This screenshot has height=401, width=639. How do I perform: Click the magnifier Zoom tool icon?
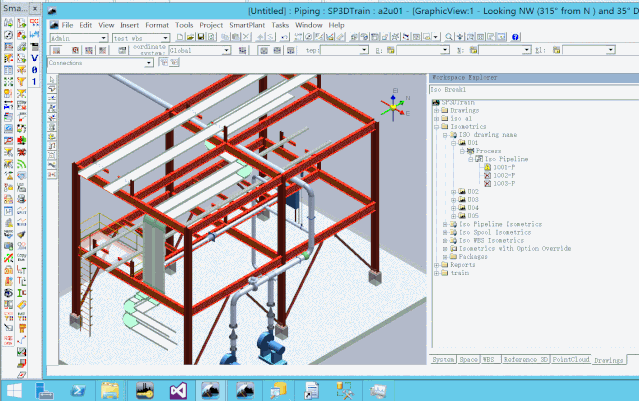point(449,37)
